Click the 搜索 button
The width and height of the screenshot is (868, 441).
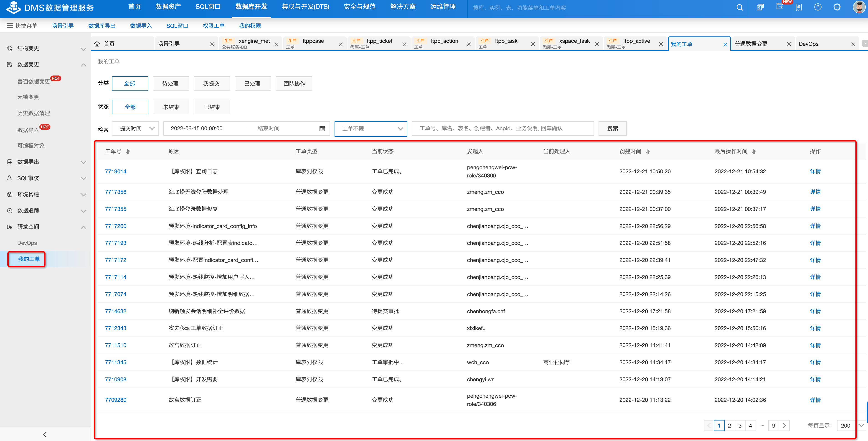(612, 128)
